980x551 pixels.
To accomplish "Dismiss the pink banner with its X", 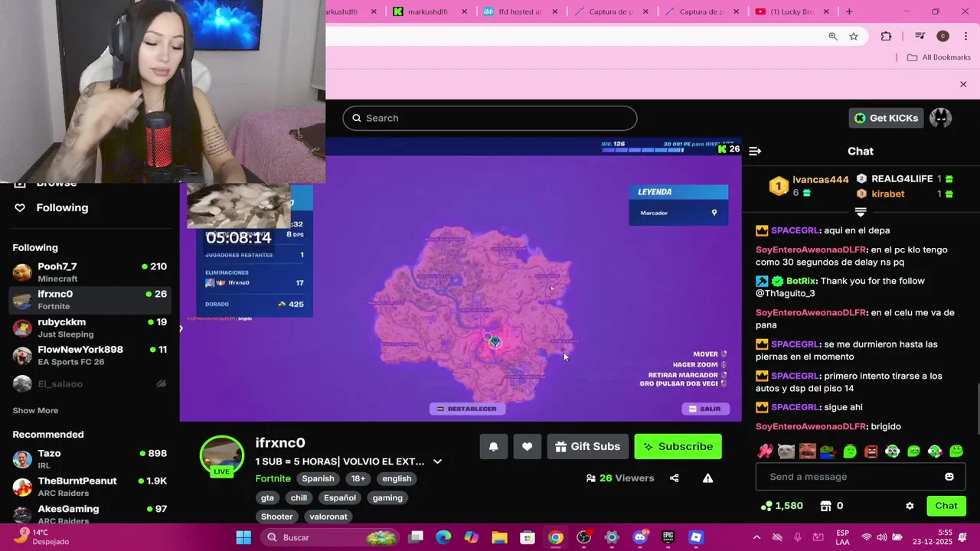I will coord(963,84).
